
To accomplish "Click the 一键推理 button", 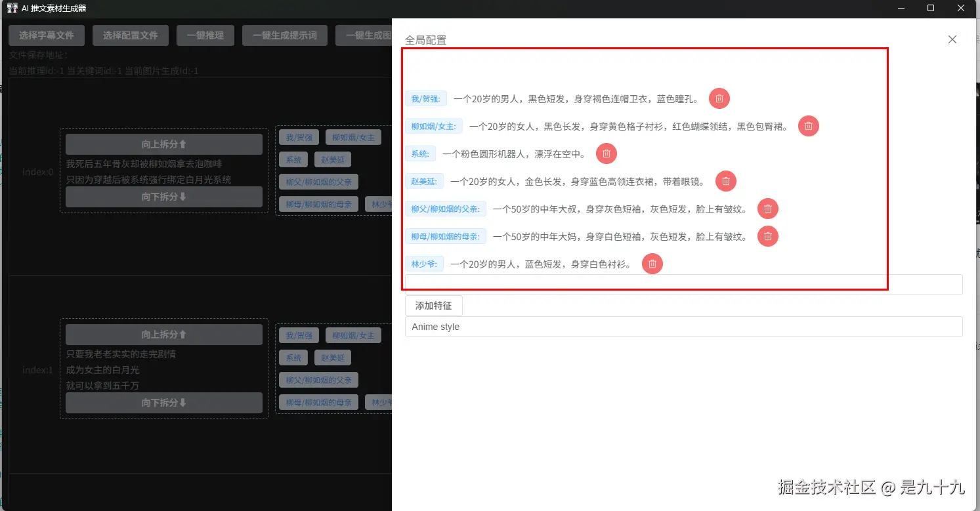I will (205, 35).
